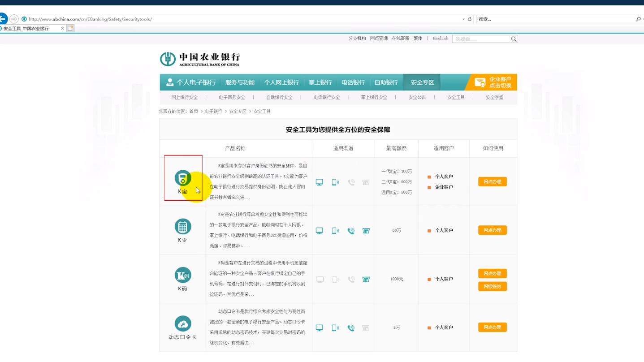Click the telephone icon in 动态口令卡 row
Viewport: 644px width, 362px height.
pyautogui.click(x=351, y=328)
